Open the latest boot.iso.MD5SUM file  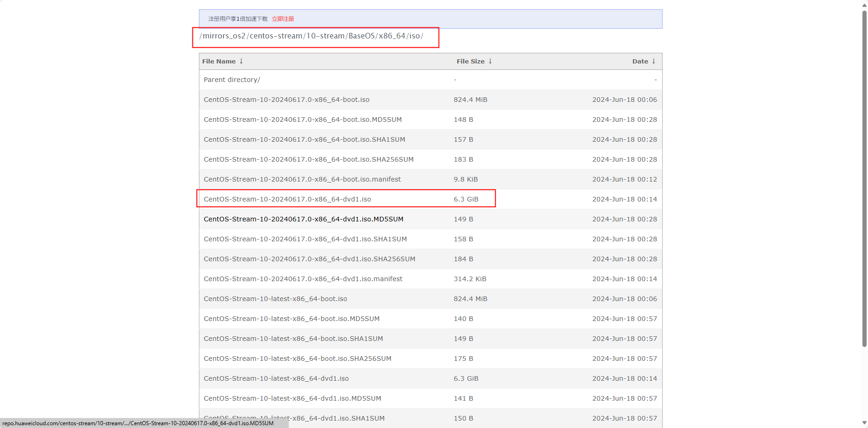(x=292, y=319)
